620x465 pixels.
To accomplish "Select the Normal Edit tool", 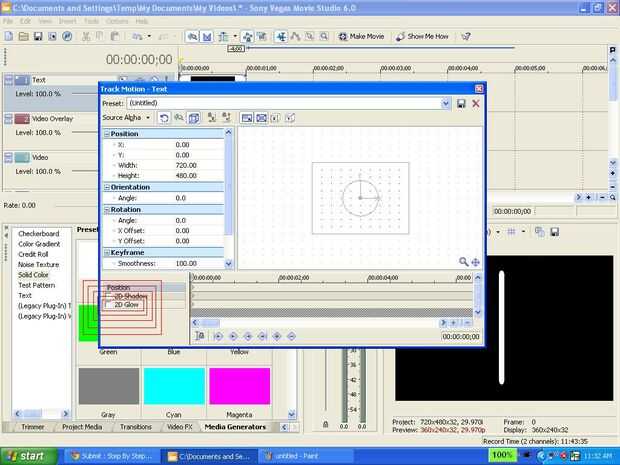I will 281,37.
